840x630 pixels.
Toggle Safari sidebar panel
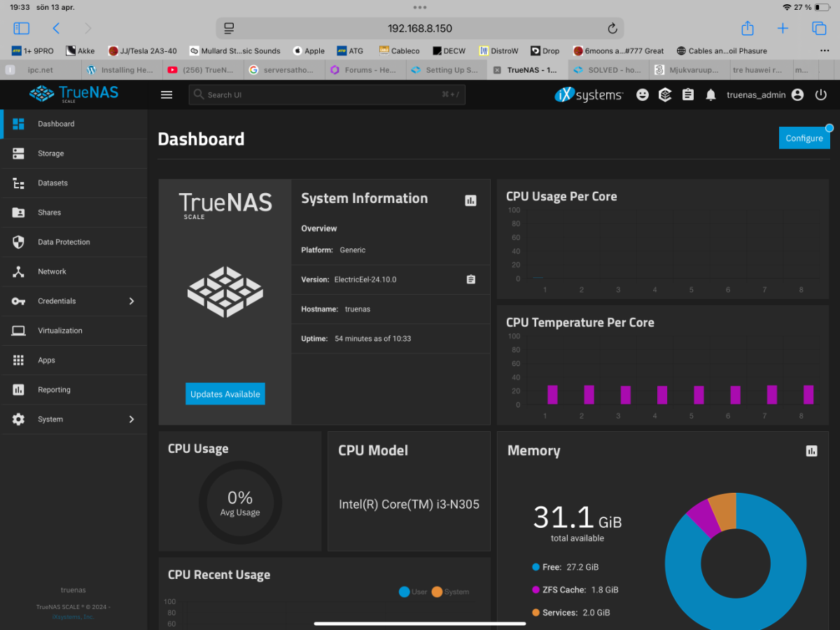(22, 28)
